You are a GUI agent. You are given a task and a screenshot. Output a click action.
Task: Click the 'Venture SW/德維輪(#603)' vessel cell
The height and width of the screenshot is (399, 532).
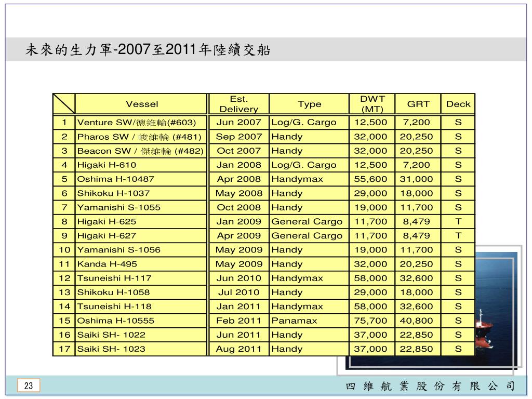click(141, 123)
